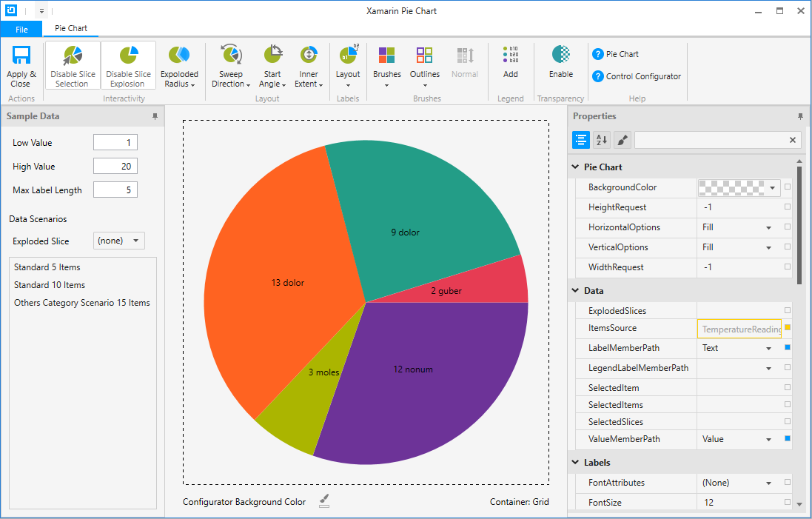
Task: Open the File tab
Action: pos(21,29)
